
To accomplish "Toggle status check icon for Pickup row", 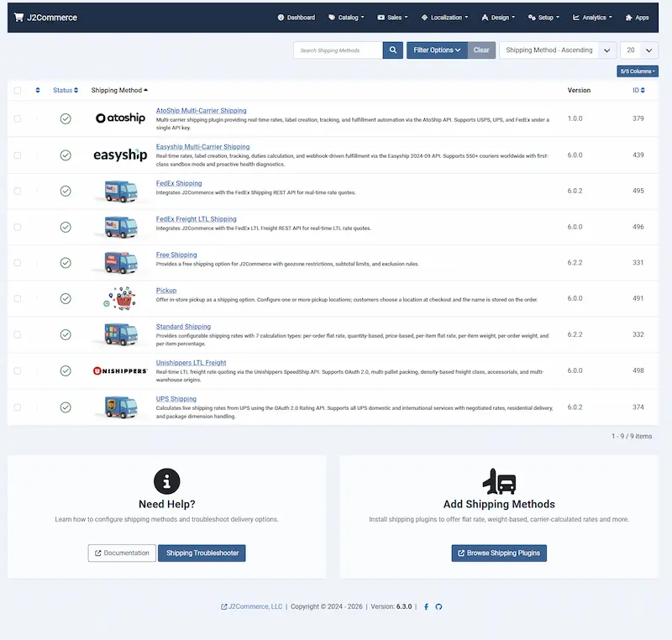I will pyautogui.click(x=66, y=298).
